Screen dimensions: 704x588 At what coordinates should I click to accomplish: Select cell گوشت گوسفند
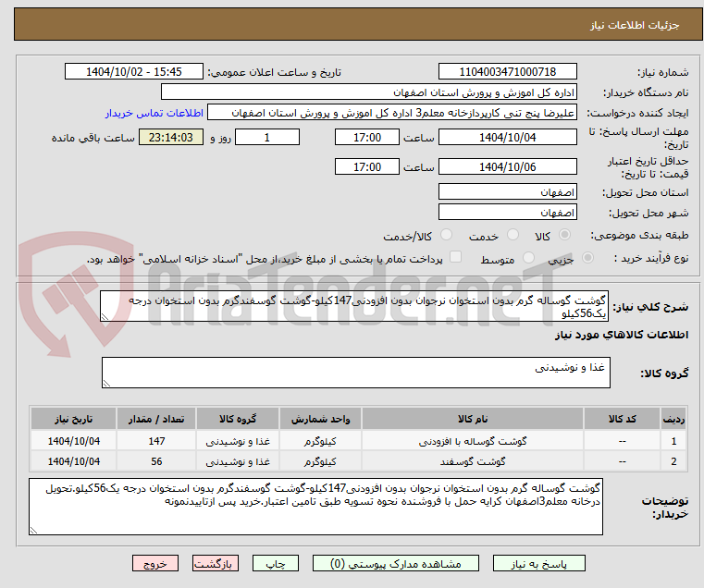473,461
